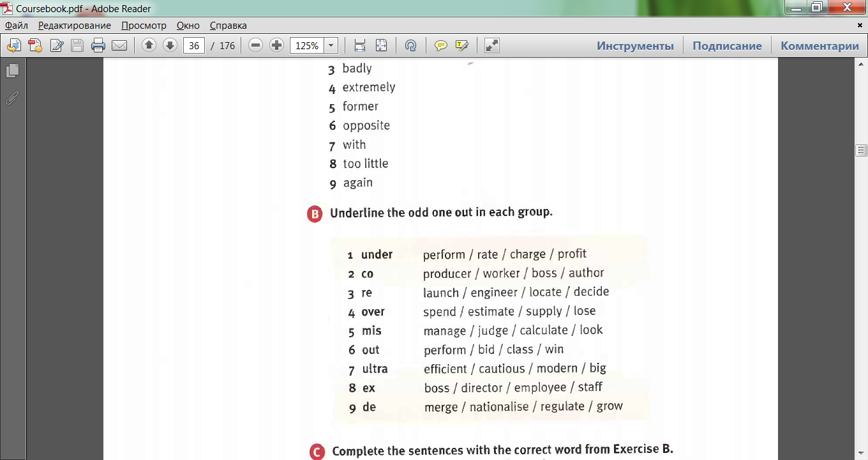Open the Attachments paperclip panel
Image resolution: width=868 pixels, height=460 pixels.
12,98
